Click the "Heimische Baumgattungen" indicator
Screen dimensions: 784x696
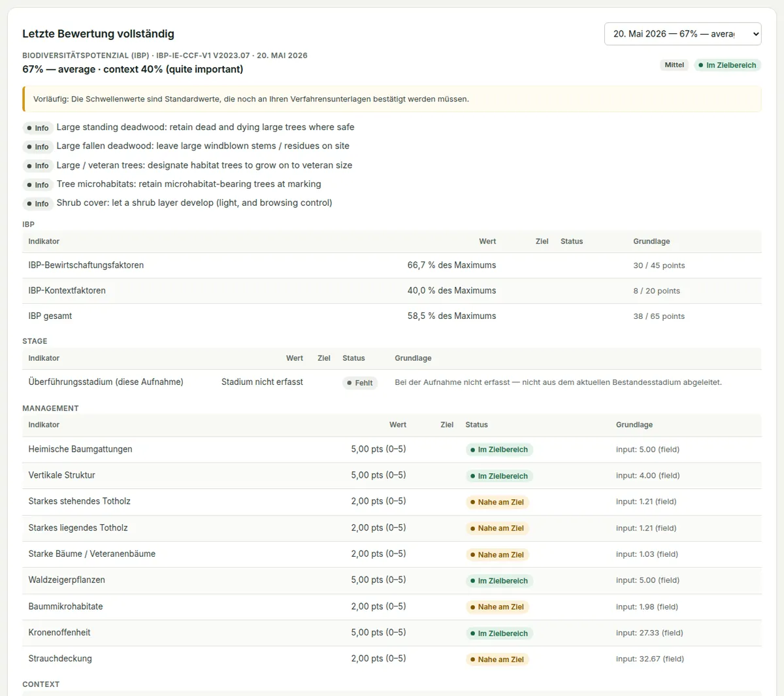(x=80, y=450)
